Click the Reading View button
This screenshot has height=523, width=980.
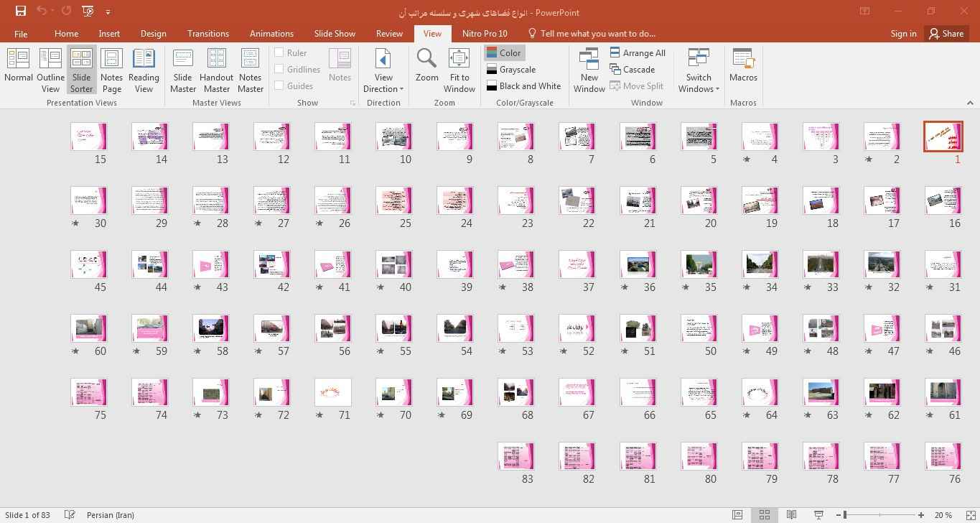(x=144, y=69)
